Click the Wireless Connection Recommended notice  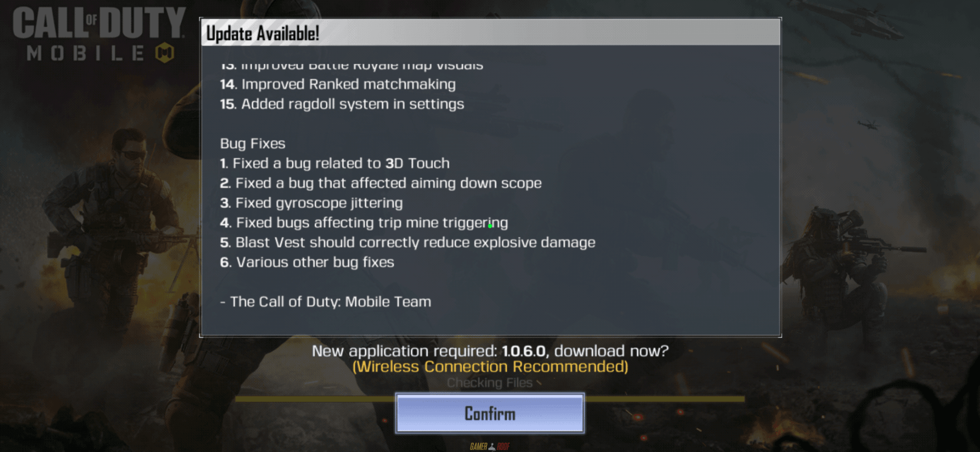[490, 367]
